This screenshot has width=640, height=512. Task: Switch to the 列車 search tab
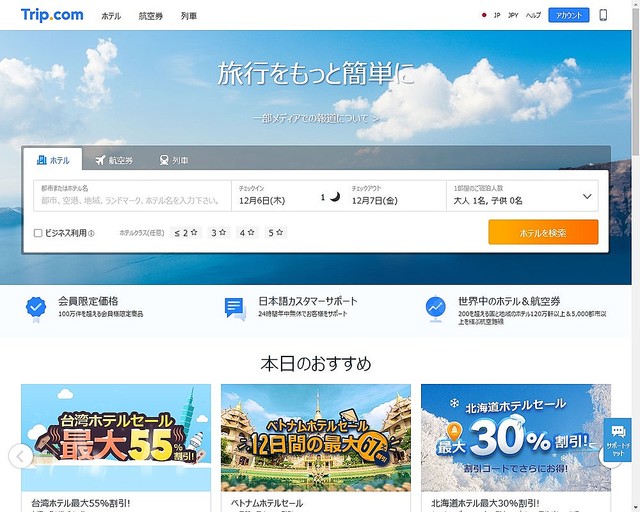pos(174,160)
